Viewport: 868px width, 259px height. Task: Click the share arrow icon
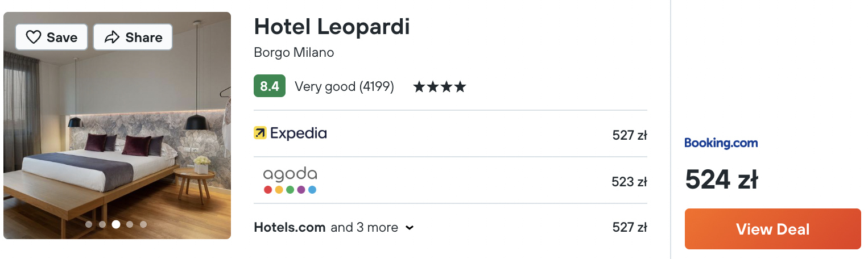pos(112,37)
